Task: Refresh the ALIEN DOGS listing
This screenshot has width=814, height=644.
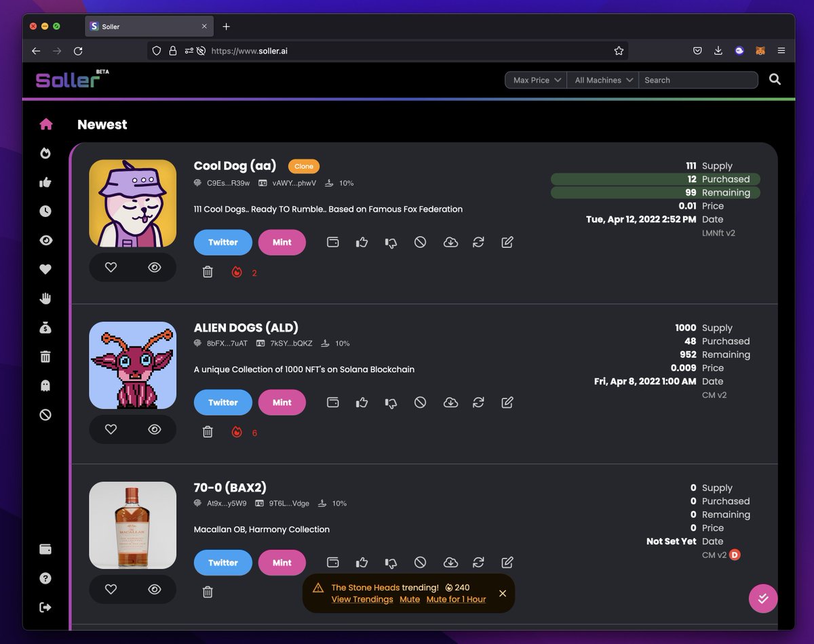Action: coord(478,402)
